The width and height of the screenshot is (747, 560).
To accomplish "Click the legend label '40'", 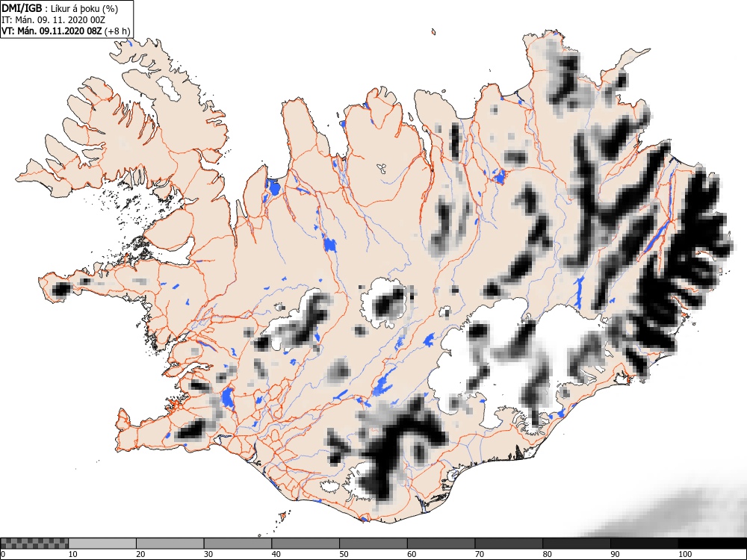I will click(x=276, y=554).
